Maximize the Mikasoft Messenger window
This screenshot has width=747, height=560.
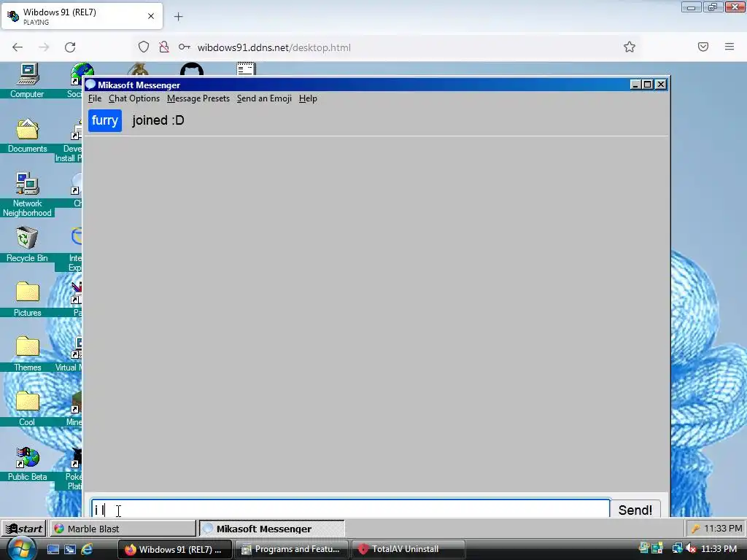pyautogui.click(x=648, y=85)
